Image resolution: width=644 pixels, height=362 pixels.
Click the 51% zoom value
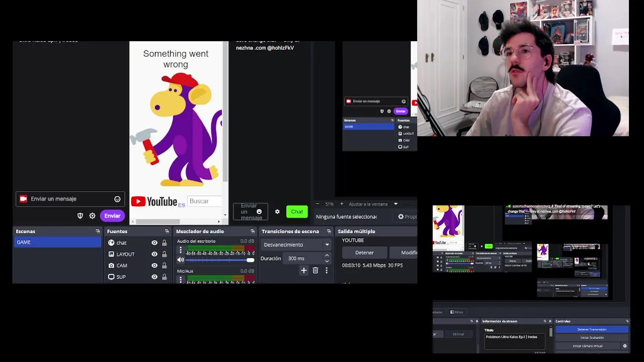click(329, 204)
